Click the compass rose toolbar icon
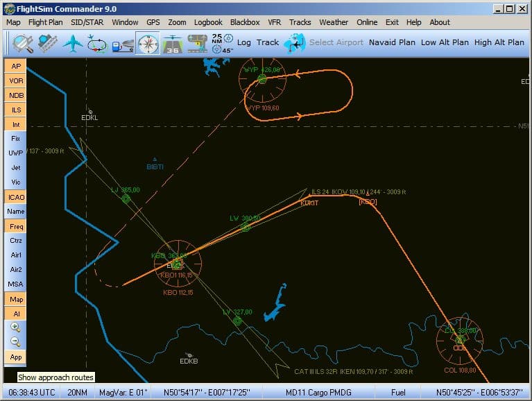Screen dimensions: 532x401 [x=147, y=43]
